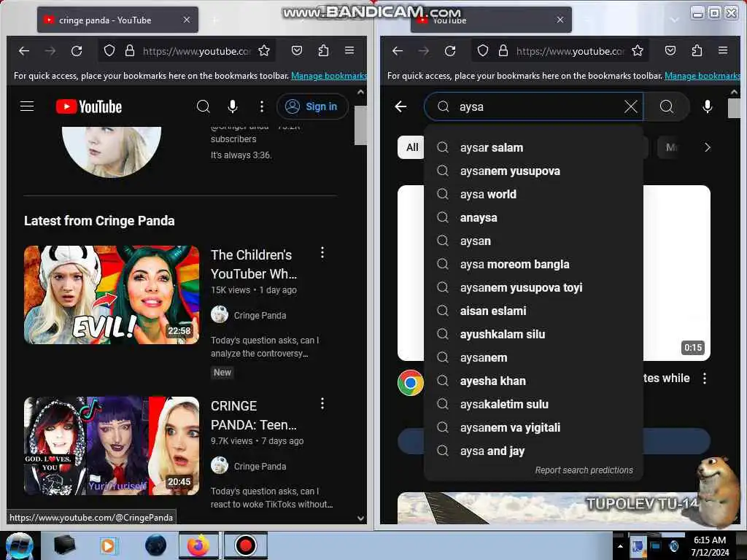Select the anaysa suggestion
747x560 pixels.
click(533, 217)
